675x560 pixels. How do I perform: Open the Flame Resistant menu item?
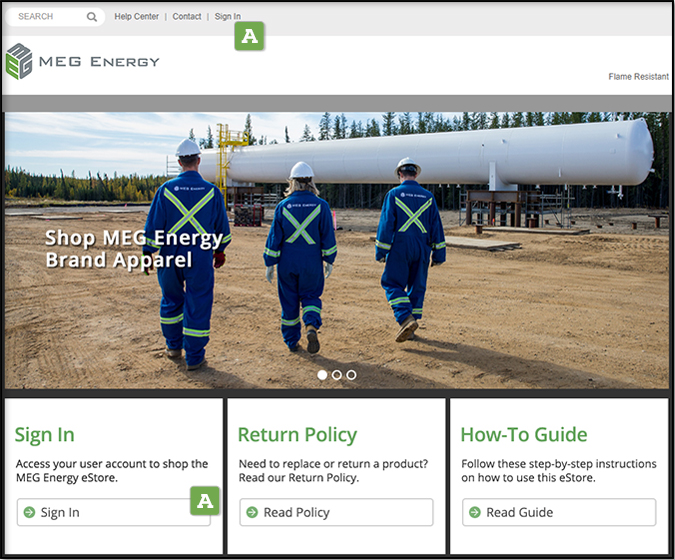tap(638, 77)
